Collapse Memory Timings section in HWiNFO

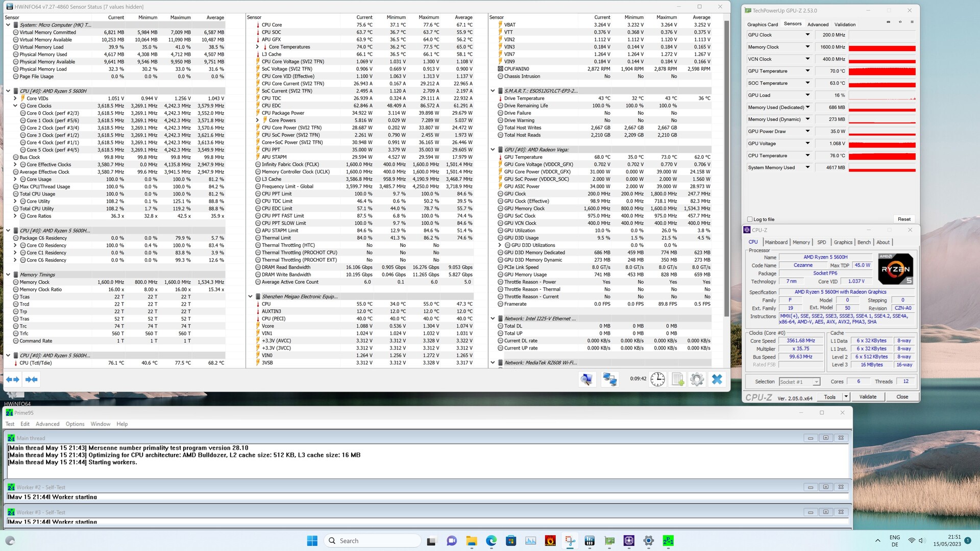[x=8, y=274]
